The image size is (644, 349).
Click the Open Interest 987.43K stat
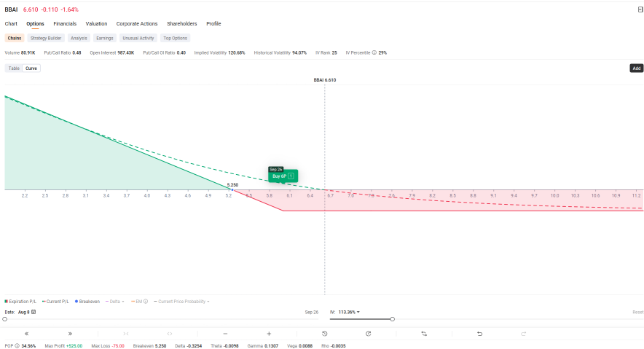point(112,52)
